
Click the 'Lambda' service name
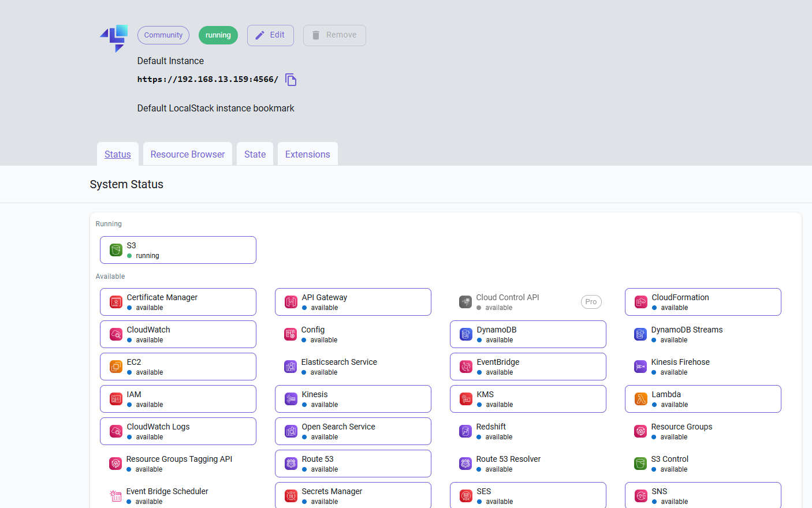pyautogui.click(x=666, y=394)
